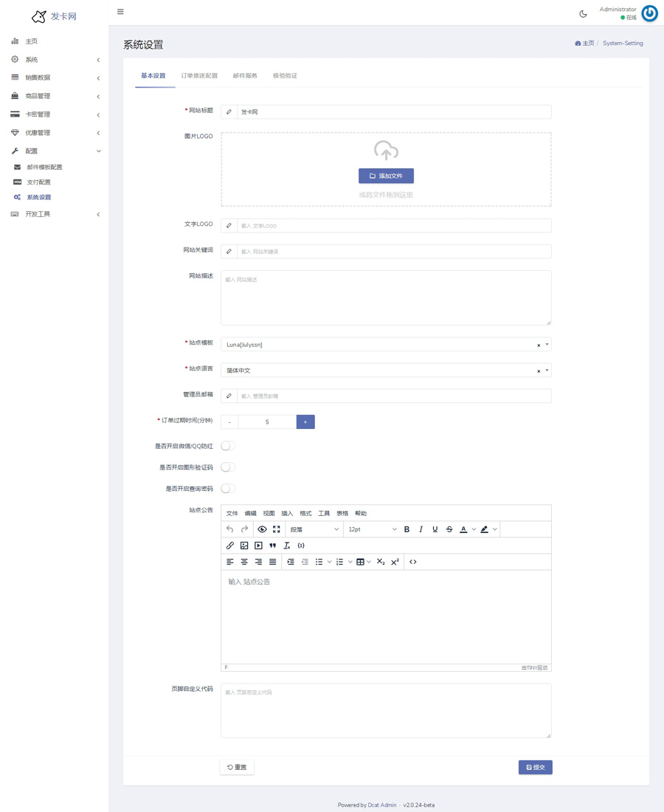Enable the 微信/QQ防红 switch

point(228,446)
